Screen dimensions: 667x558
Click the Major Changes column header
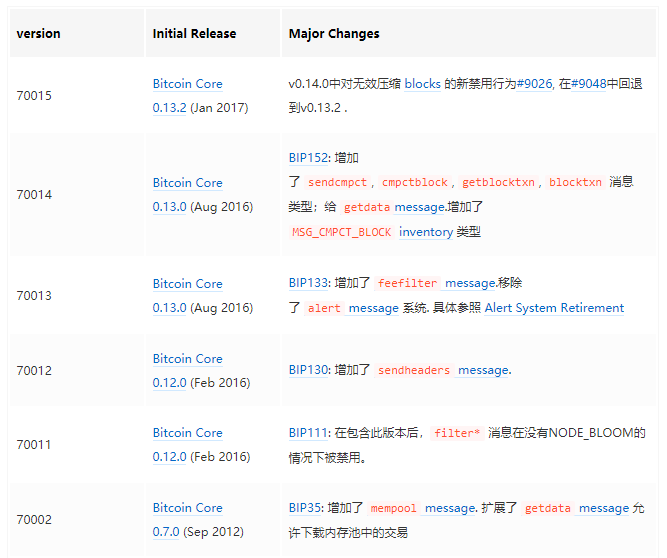tap(469, 33)
